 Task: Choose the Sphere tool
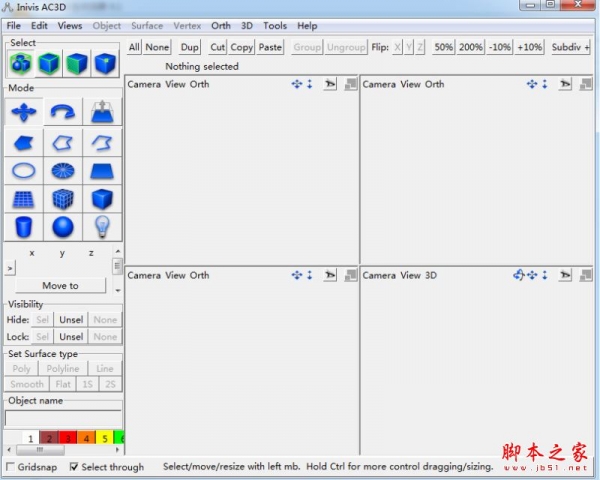[63, 227]
